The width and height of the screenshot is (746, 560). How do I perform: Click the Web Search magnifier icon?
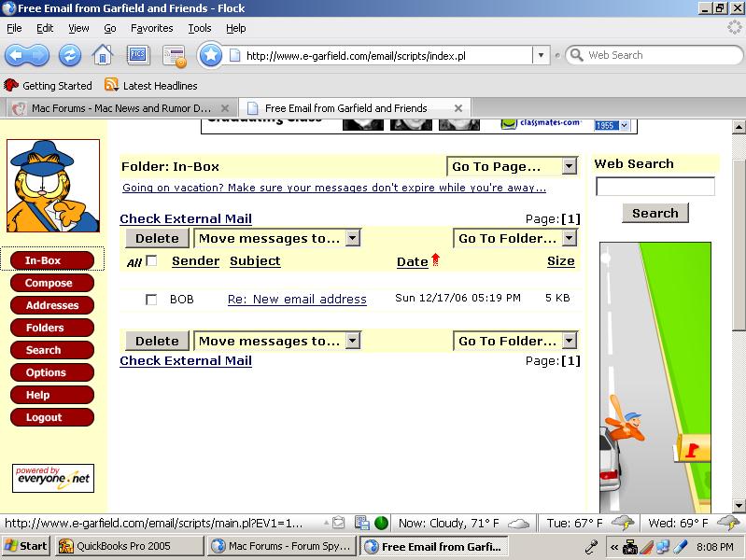tap(576, 55)
